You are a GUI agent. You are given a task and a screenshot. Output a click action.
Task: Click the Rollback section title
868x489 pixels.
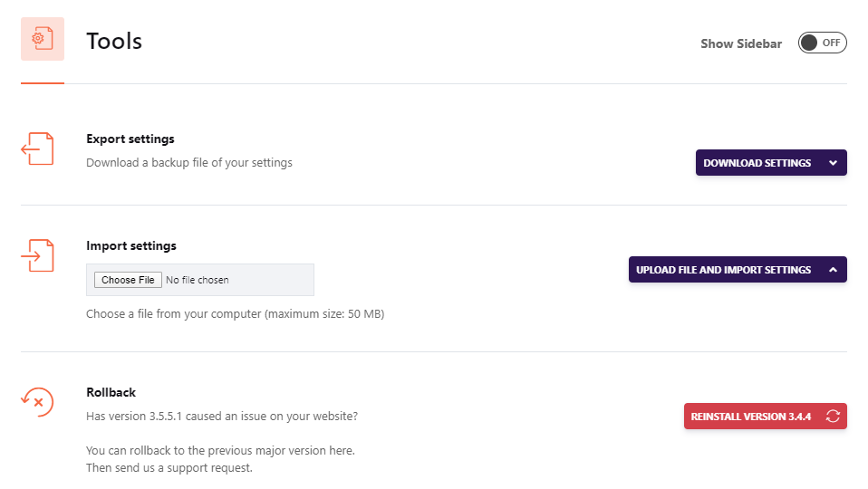point(111,392)
